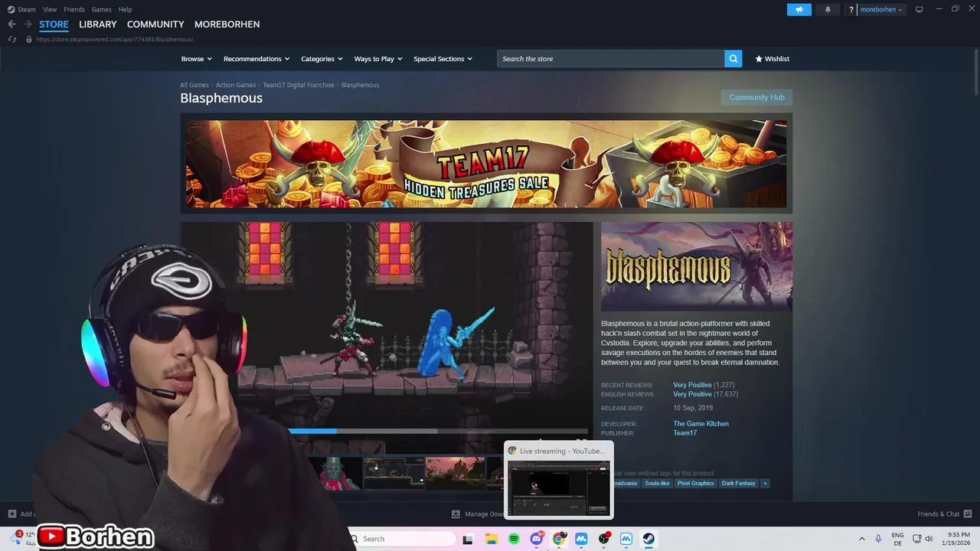The height and width of the screenshot is (551, 980).
Task: Click the Windows taskbar Search box
Action: [403, 539]
